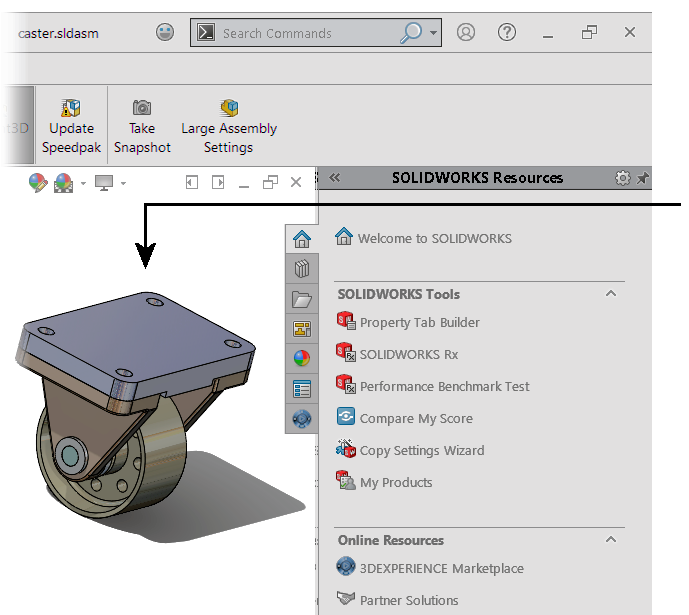Open the 3DEXPERIENCE side tab icon
The width and height of the screenshot is (689, 615).
[x=302, y=419]
